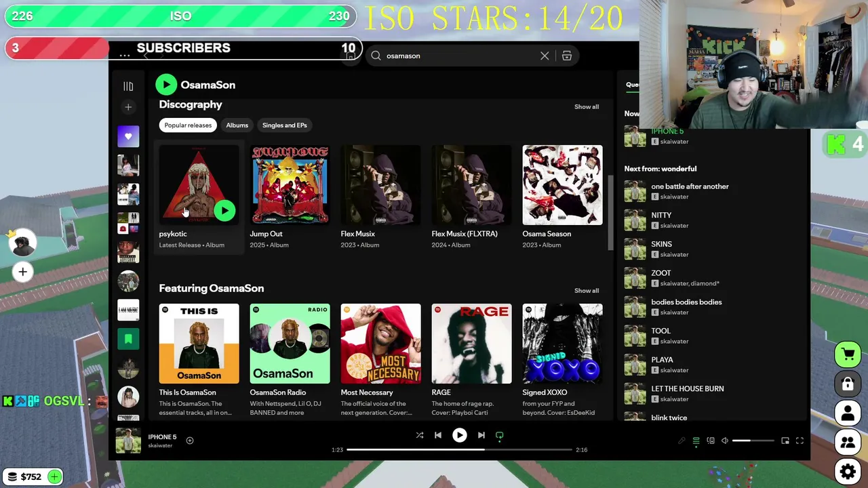
Task: Click the crowned player avatar on left
Action: coord(22,244)
